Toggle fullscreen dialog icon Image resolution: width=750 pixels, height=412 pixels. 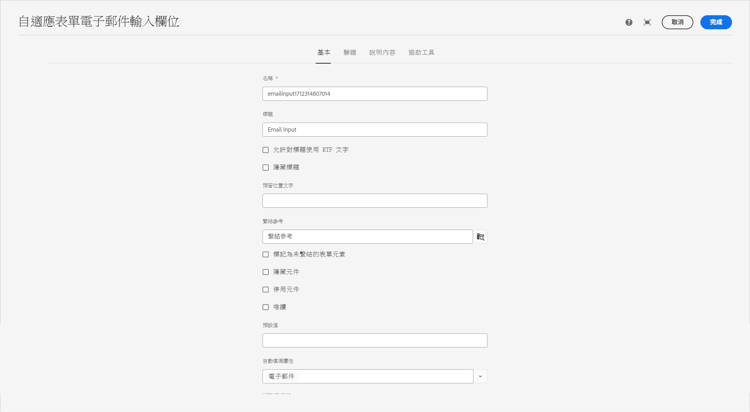(647, 22)
